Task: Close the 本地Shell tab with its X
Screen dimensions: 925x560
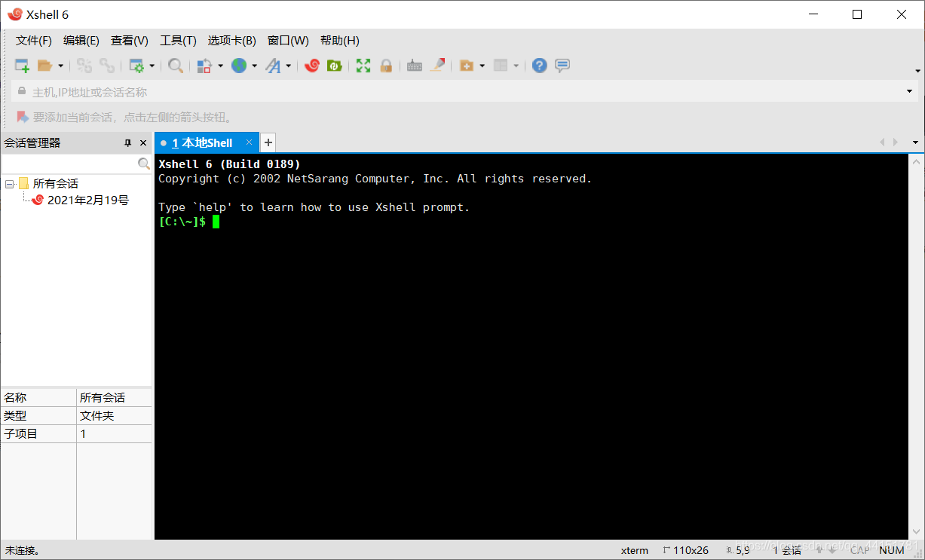Action: point(249,142)
